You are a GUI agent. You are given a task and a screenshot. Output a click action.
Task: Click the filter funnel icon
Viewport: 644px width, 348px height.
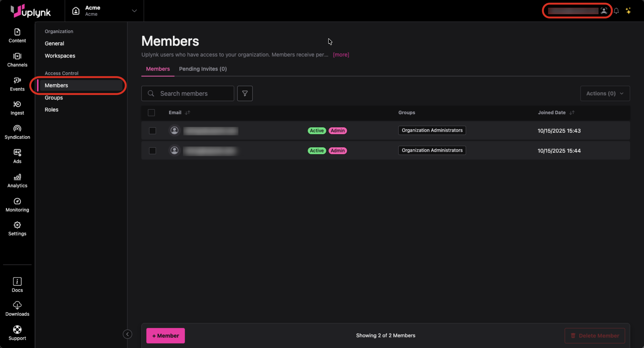point(245,93)
